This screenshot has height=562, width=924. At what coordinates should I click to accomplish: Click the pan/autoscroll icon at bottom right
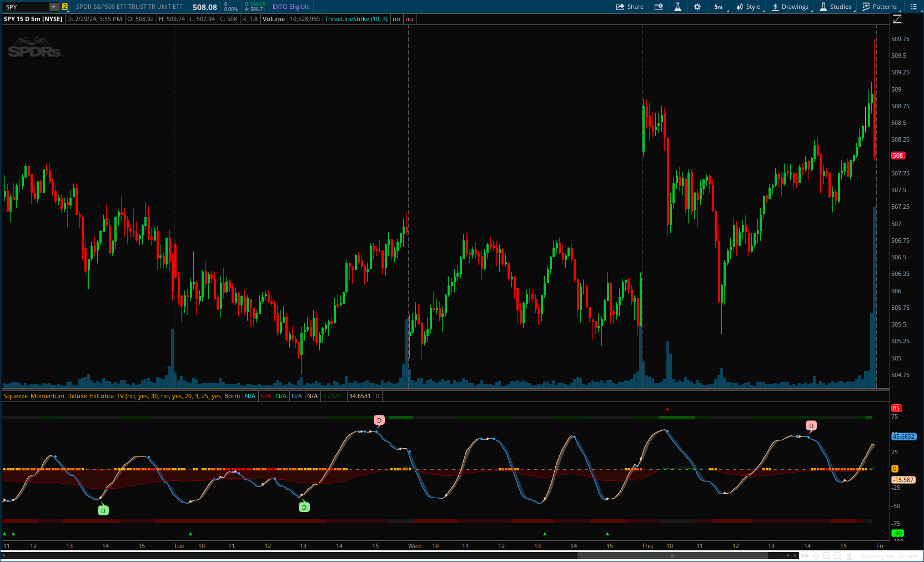pos(805,556)
